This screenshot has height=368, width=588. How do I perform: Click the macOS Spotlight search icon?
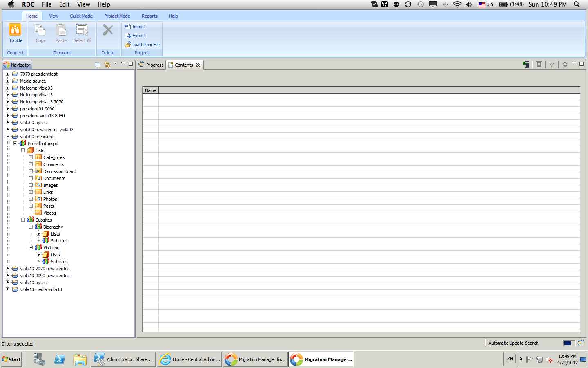tap(577, 4)
